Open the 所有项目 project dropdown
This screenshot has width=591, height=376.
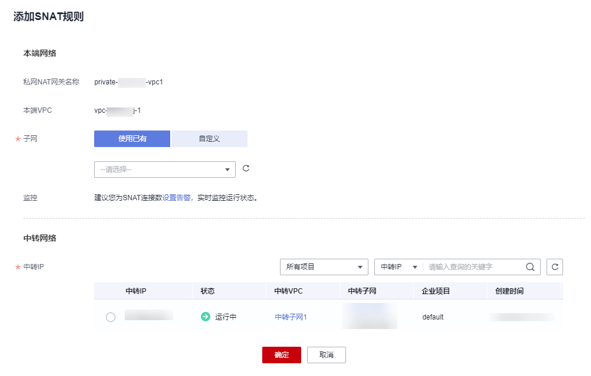[x=324, y=267]
